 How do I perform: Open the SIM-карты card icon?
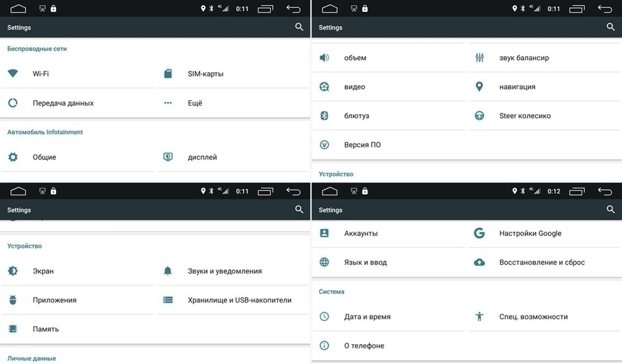tap(168, 74)
